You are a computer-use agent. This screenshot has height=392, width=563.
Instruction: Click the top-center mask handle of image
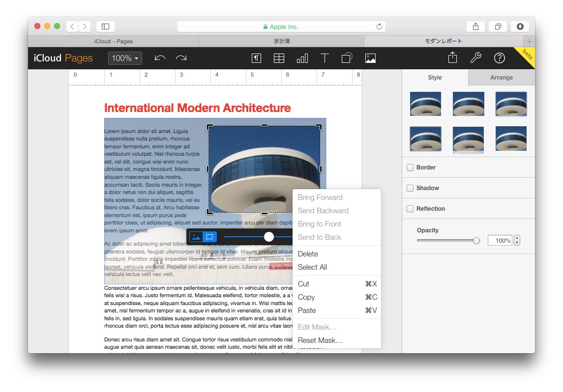point(265,125)
